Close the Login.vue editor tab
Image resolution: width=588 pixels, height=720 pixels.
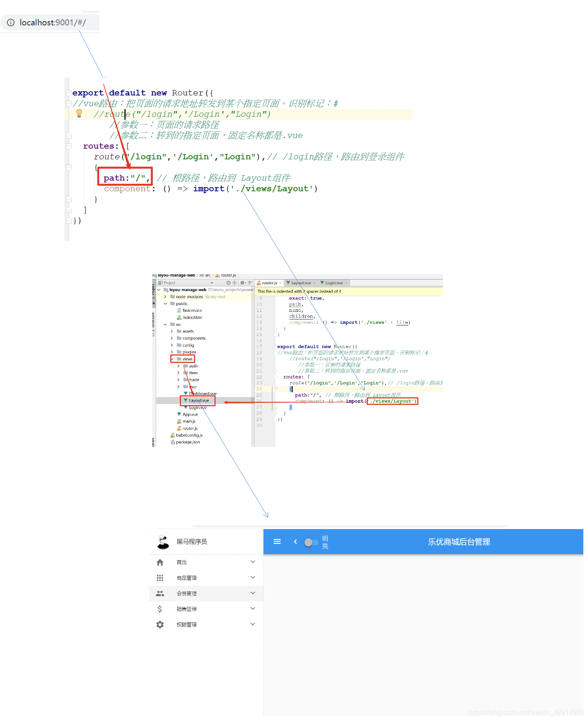[346, 283]
